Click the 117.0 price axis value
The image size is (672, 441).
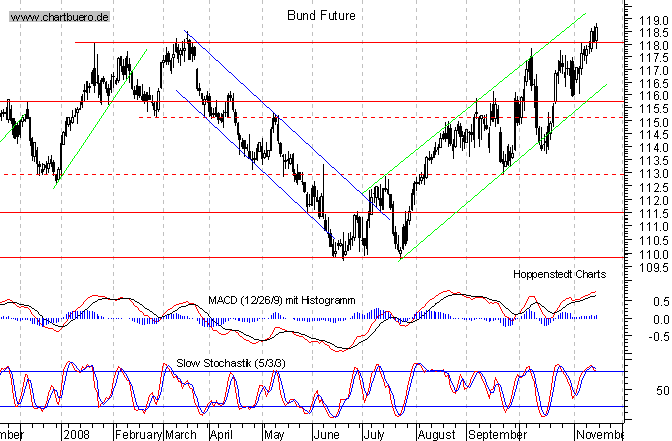click(x=654, y=71)
